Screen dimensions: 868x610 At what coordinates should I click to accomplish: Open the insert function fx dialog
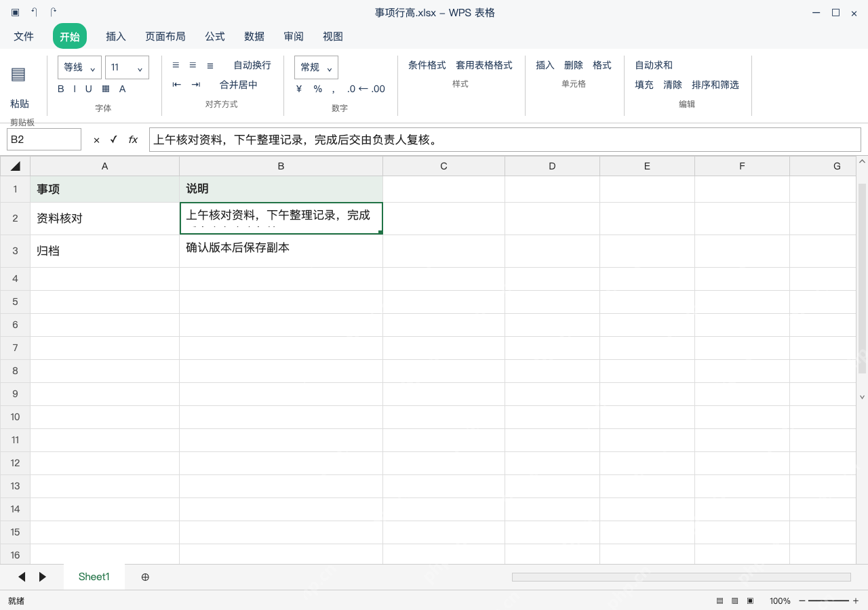click(x=133, y=140)
